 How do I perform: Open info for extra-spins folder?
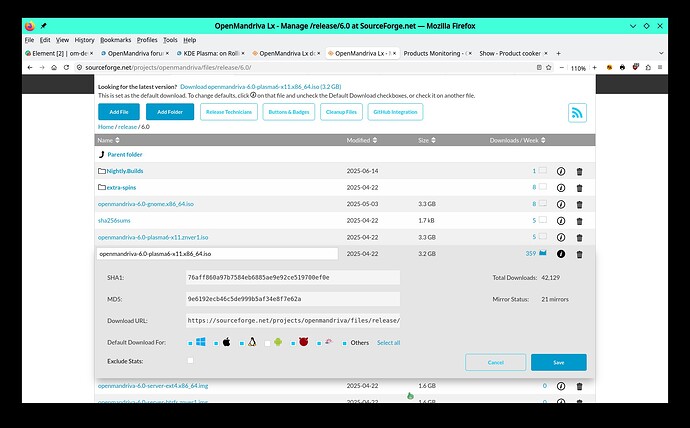561,188
